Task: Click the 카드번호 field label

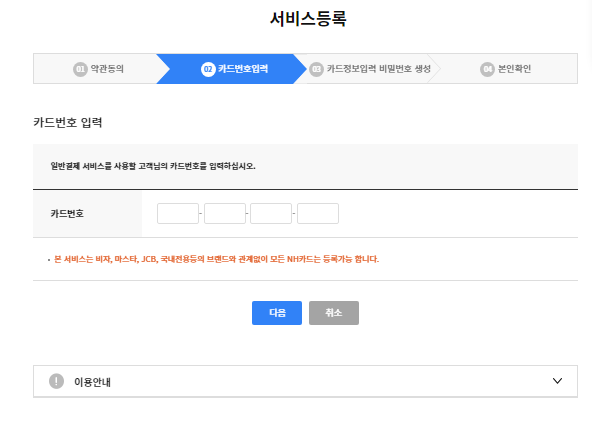Action: (67, 214)
